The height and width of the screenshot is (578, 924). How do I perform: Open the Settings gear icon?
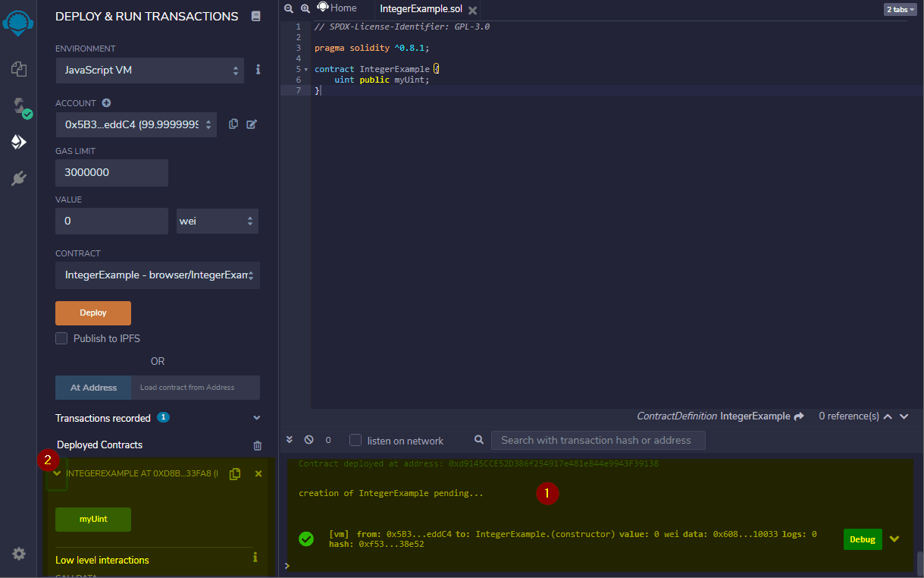19,554
